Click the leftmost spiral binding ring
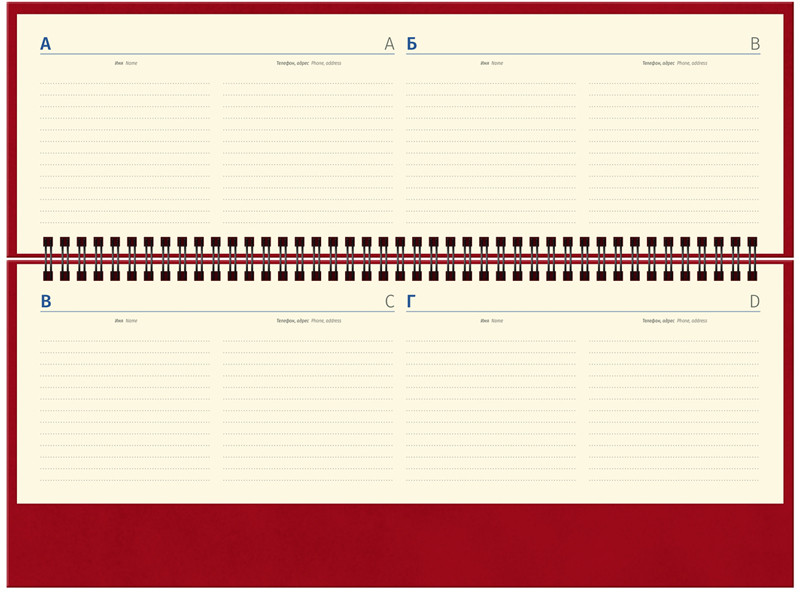The image size is (800, 592). coord(48,259)
